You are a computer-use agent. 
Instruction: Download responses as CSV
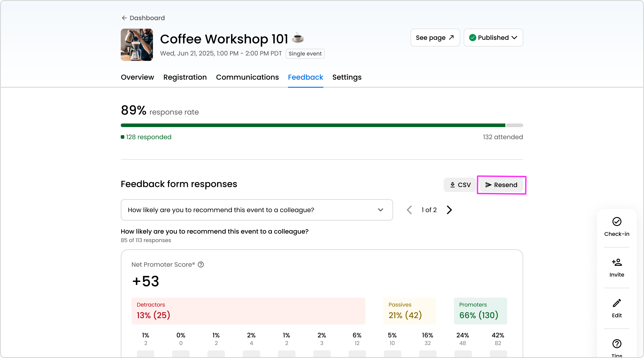coord(460,185)
